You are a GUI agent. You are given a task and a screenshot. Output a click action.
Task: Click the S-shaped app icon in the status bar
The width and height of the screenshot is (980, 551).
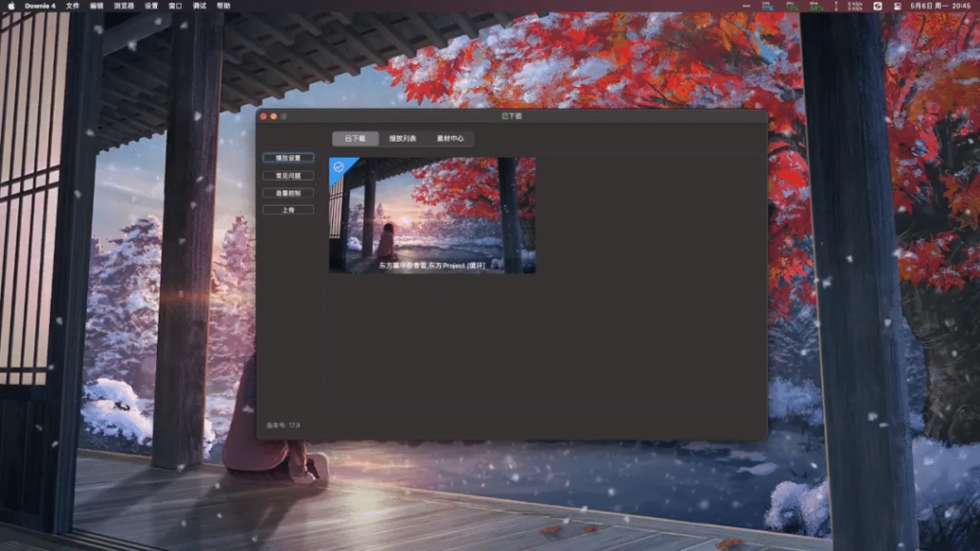pos(877,8)
